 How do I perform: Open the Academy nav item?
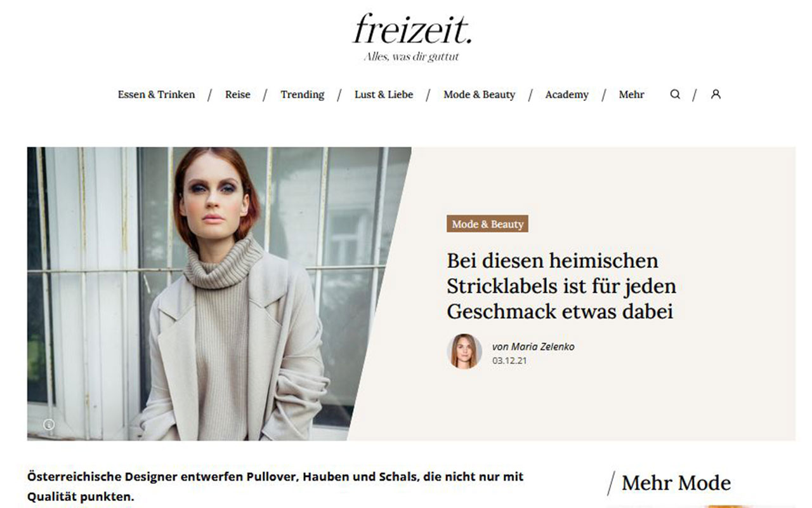(x=567, y=95)
